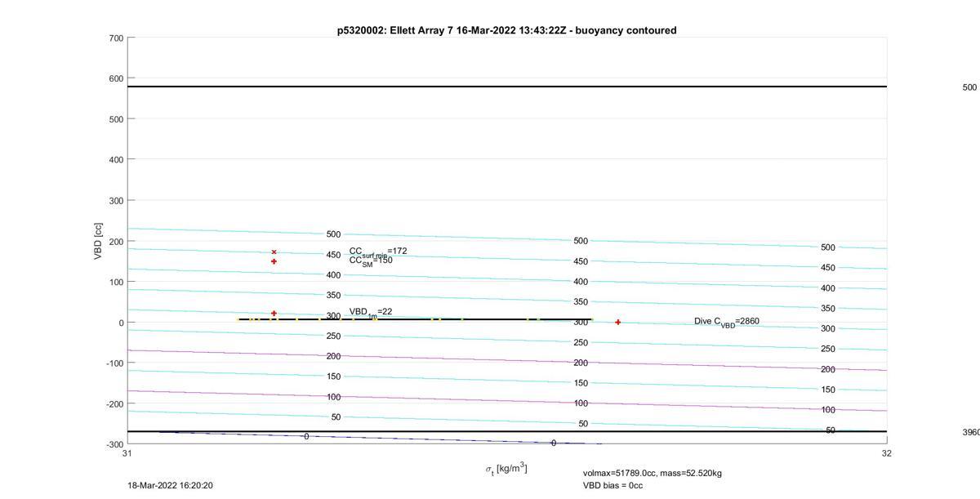
Task: Click red plus marker beside CC SM=150
Action: (x=274, y=261)
